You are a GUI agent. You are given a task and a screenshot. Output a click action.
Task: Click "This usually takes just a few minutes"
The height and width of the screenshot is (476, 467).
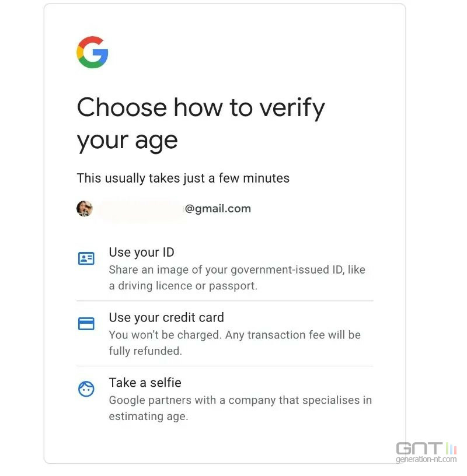[183, 178]
